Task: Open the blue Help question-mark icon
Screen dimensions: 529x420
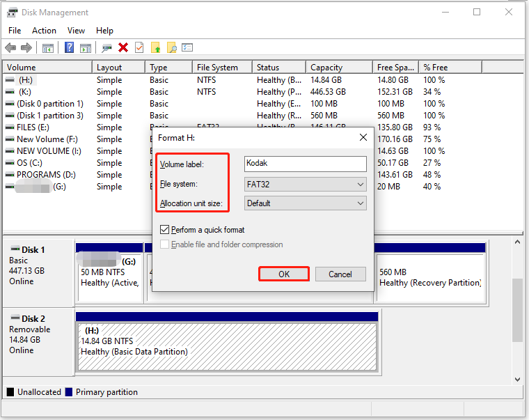Action: tap(69, 47)
